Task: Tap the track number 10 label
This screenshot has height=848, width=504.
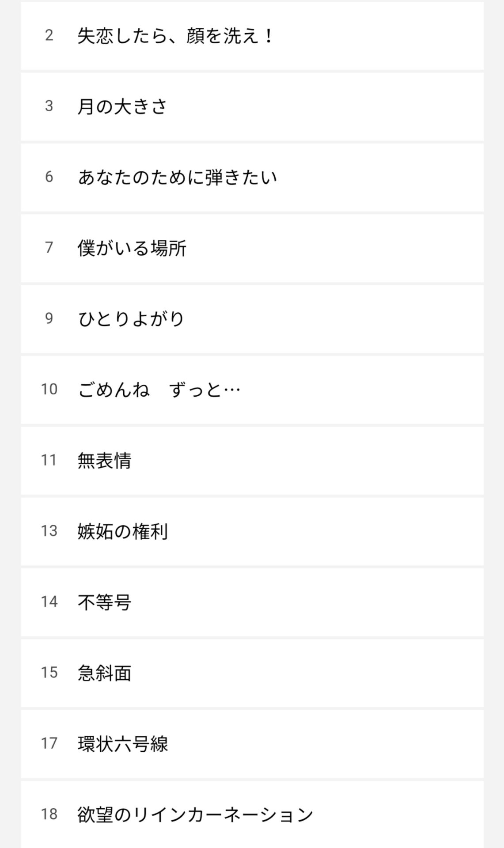Action: tap(49, 390)
